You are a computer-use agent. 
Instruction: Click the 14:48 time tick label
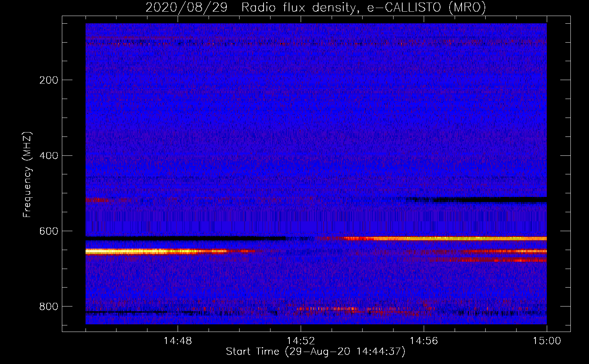coord(178,341)
